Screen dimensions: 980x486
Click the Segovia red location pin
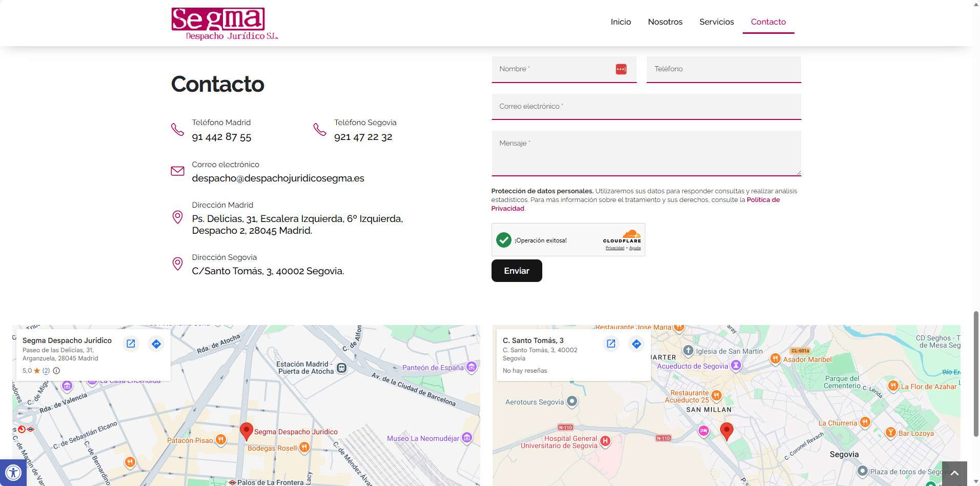click(x=726, y=431)
